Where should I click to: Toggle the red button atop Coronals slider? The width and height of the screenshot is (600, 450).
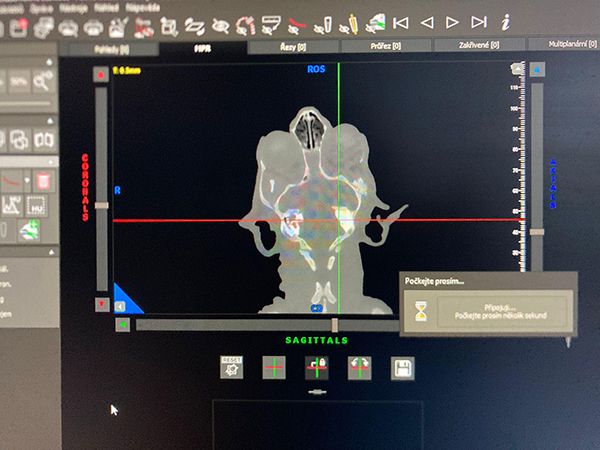(100, 74)
